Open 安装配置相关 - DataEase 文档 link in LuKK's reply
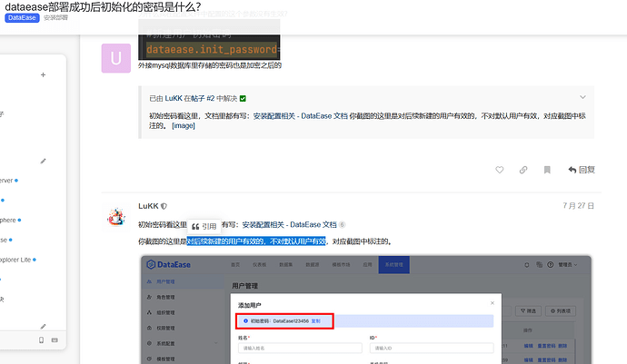The height and width of the screenshot is (364, 627). (x=290, y=224)
